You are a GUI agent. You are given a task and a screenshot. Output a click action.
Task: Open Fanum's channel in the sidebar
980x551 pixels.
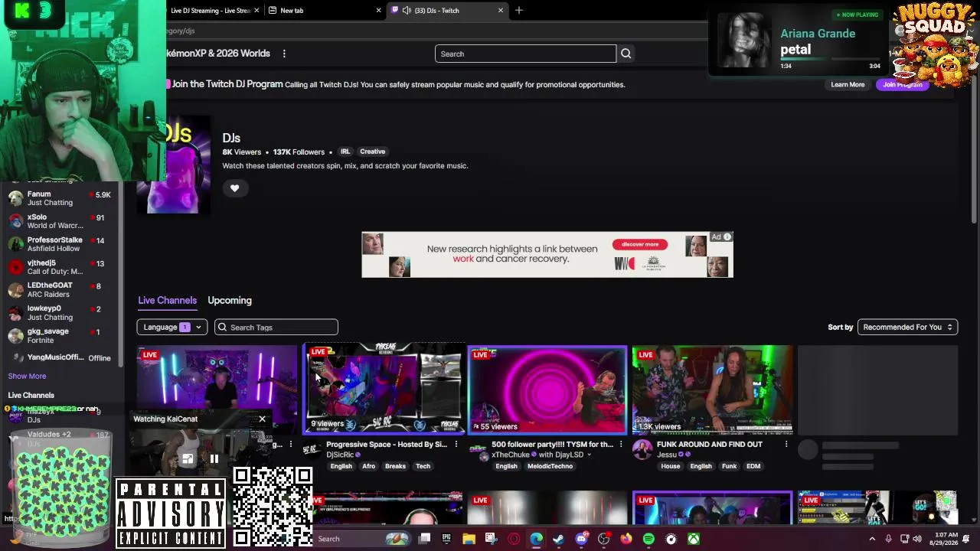[61, 198]
